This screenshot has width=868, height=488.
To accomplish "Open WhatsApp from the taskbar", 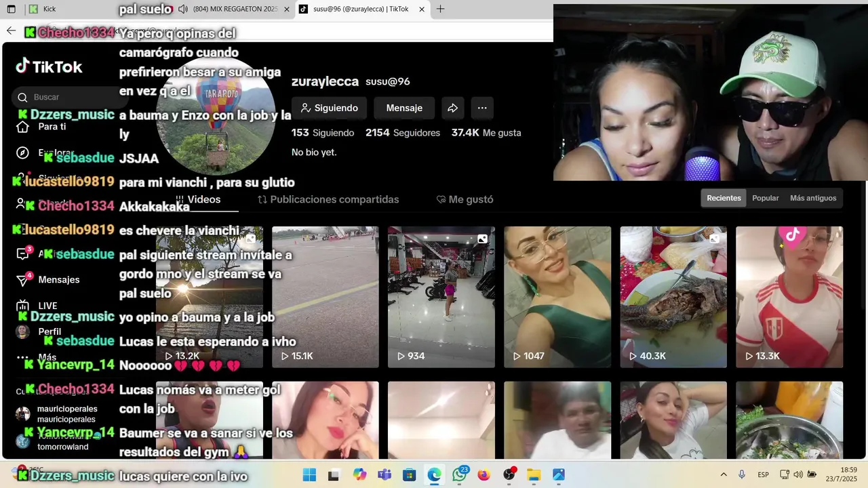I will coord(460,474).
